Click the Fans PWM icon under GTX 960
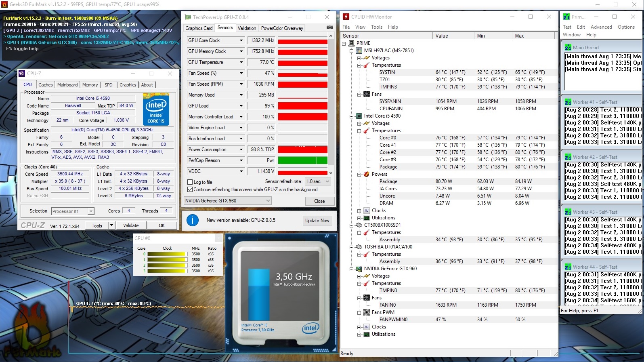 [x=367, y=312]
